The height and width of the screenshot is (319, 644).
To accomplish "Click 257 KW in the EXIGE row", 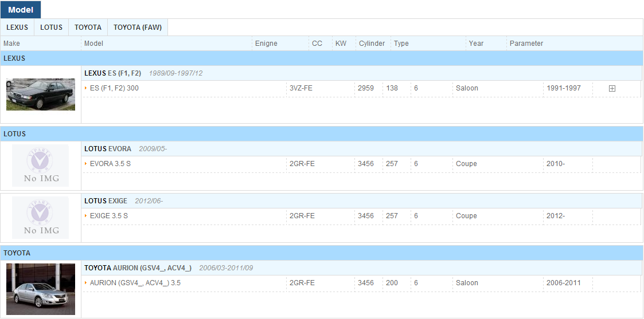I will (x=392, y=216).
